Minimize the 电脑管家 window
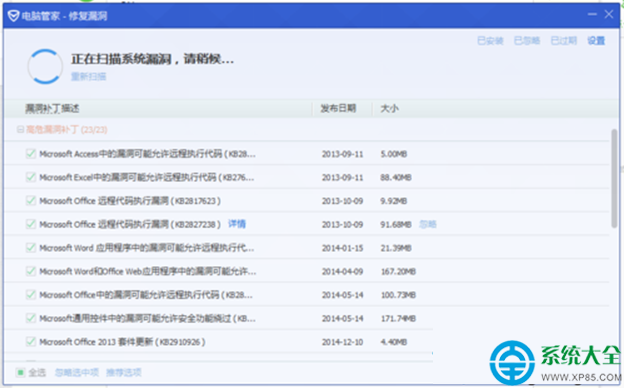Viewport: 624px width, 388px height. pyautogui.click(x=592, y=14)
